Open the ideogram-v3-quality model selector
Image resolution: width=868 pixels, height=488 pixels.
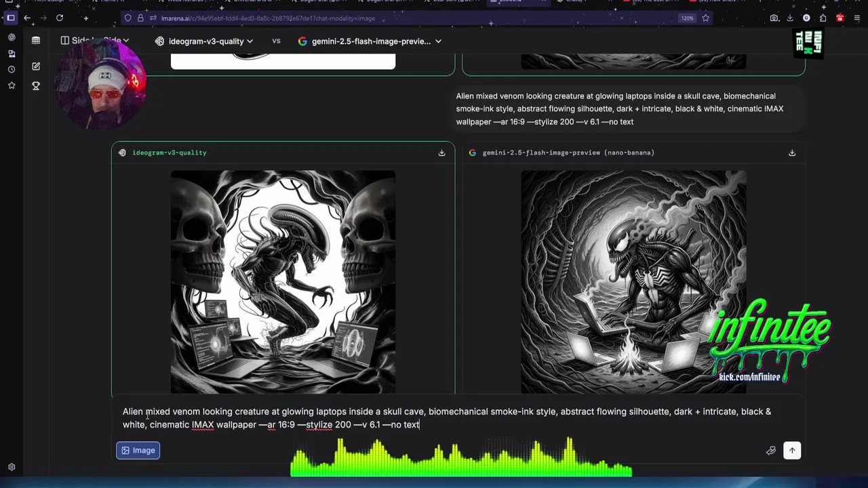[x=204, y=41]
